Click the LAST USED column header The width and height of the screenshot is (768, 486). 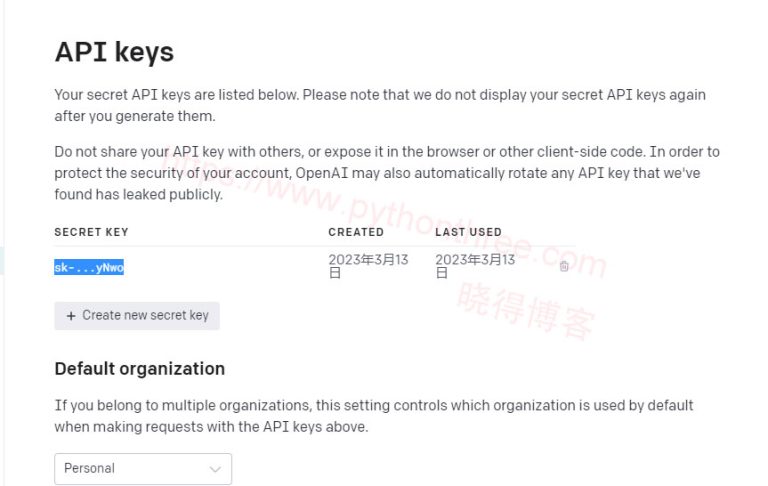point(468,232)
